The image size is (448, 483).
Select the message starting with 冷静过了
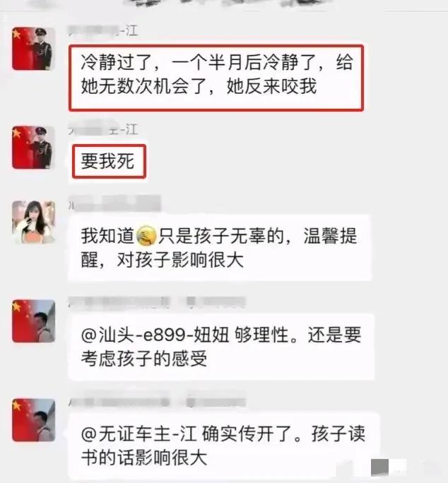(x=216, y=78)
